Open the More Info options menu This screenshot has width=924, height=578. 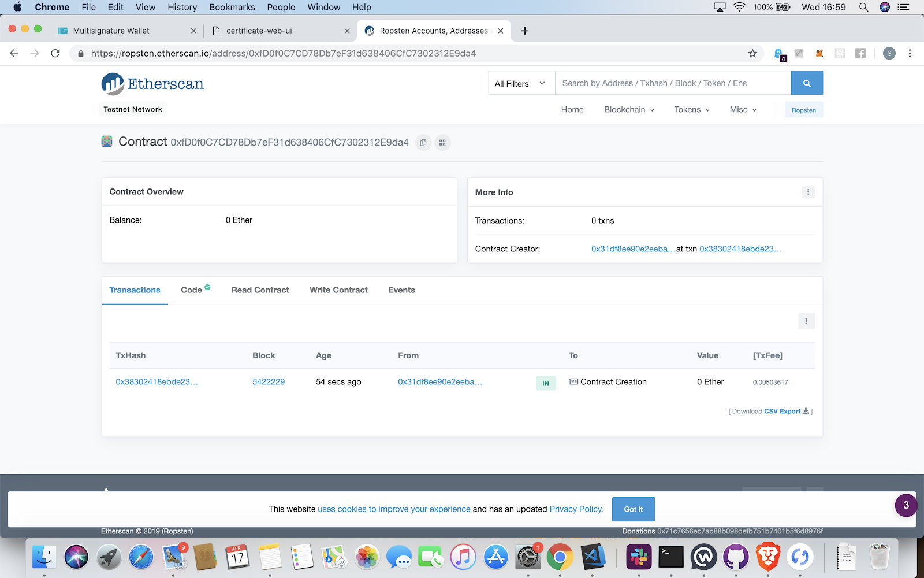(x=808, y=192)
